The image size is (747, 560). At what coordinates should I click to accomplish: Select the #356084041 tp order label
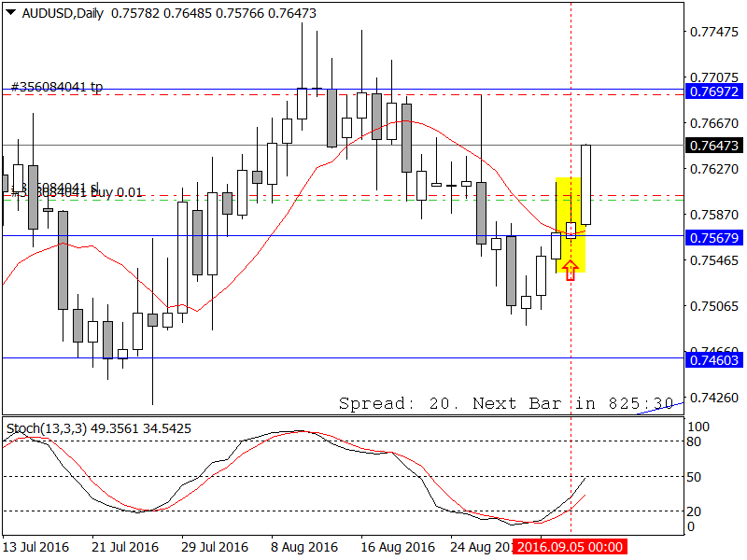57,87
